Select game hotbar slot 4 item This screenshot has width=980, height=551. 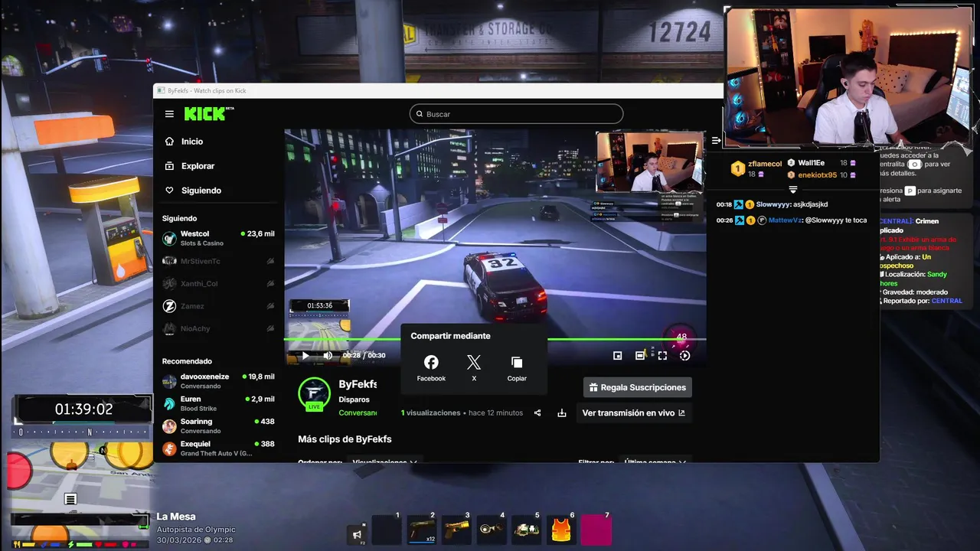click(x=492, y=530)
